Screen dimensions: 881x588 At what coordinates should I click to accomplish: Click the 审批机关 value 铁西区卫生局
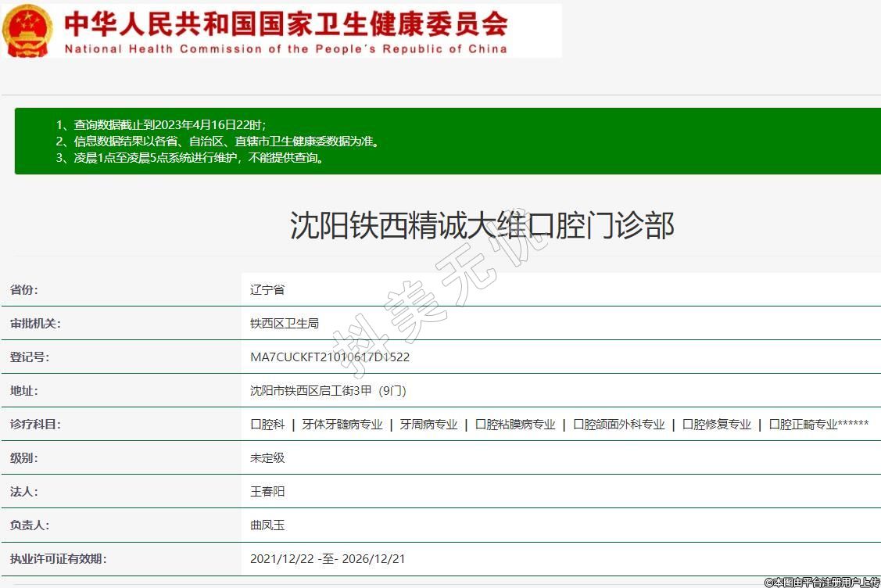point(285,324)
